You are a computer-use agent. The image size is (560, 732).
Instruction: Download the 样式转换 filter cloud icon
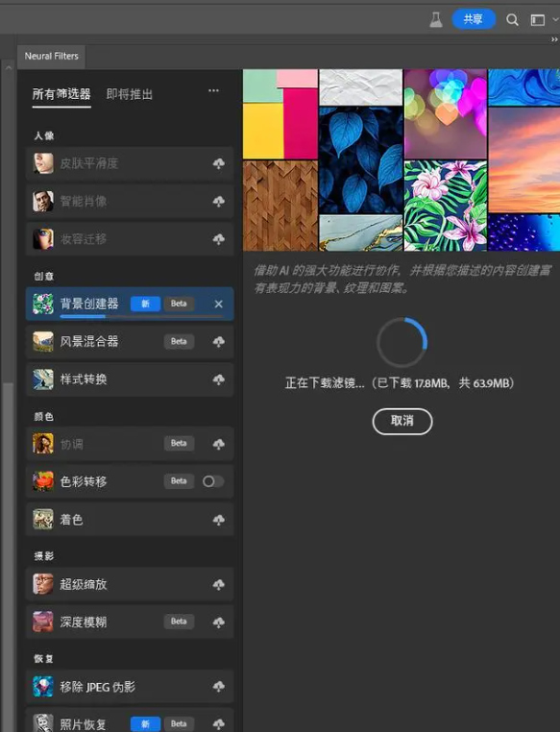(218, 379)
